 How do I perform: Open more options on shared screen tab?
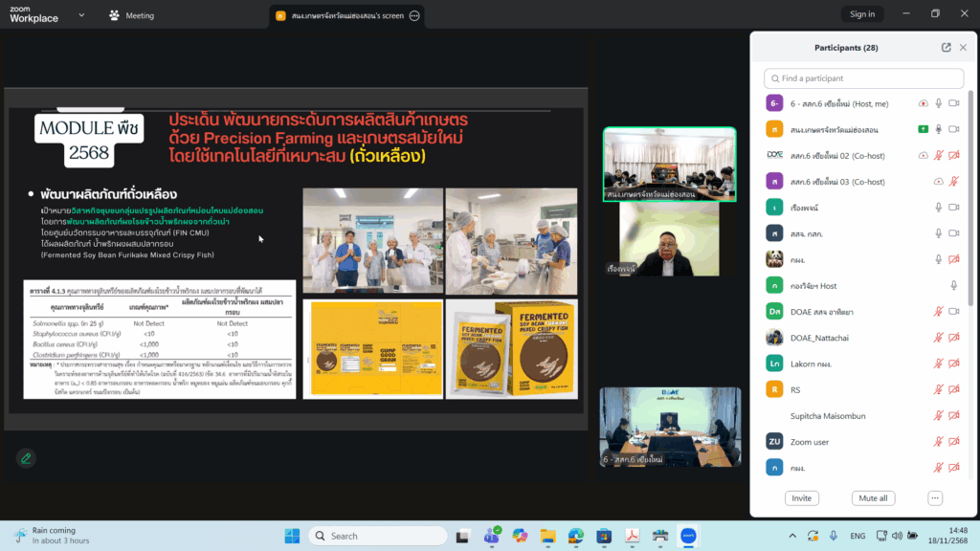[413, 15]
